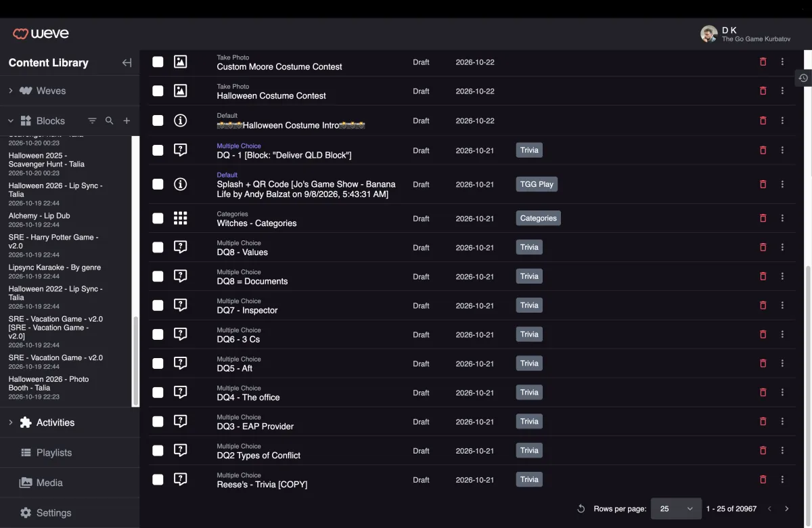Check the Halloween Costume Contest row
The height and width of the screenshot is (528, 812).
coord(158,91)
